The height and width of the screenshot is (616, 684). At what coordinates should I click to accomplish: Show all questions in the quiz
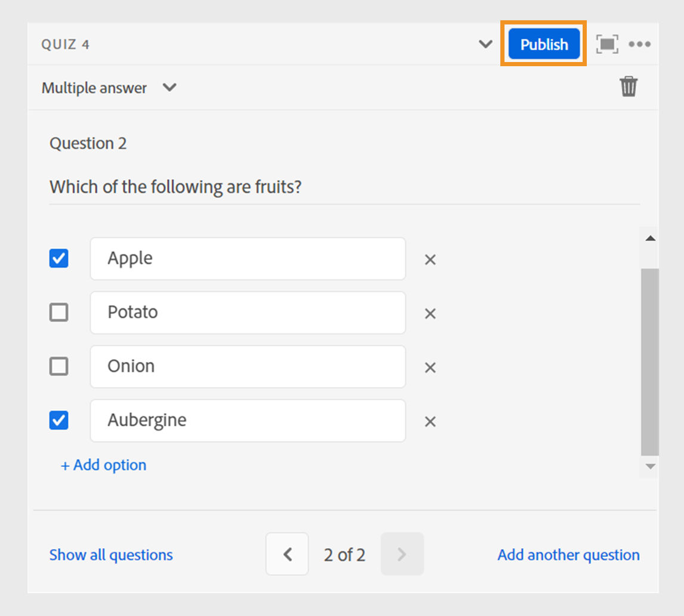tap(111, 555)
